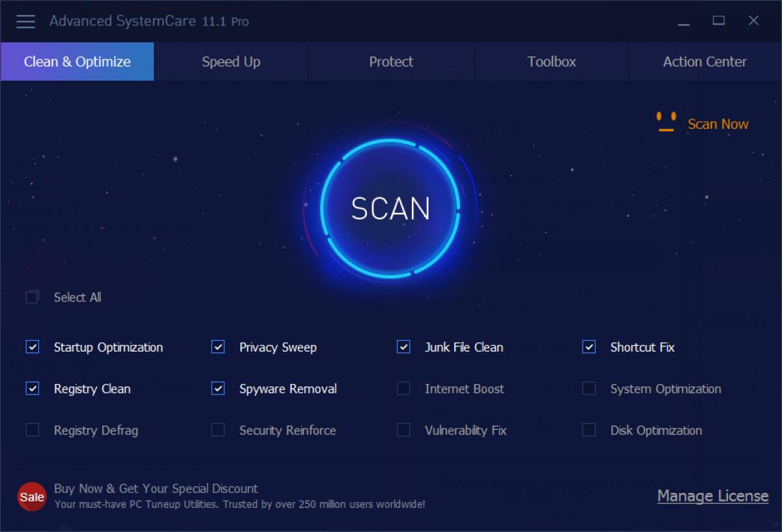This screenshot has width=782, height=532.
Task: Open the hamburger menu
Action: tap(25, 21)
